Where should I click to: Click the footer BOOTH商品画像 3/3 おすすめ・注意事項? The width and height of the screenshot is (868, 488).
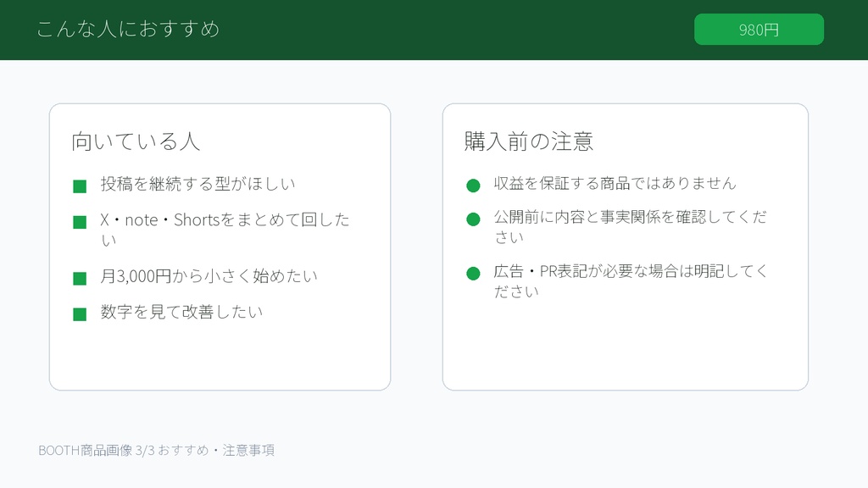[x=156, y=451]
